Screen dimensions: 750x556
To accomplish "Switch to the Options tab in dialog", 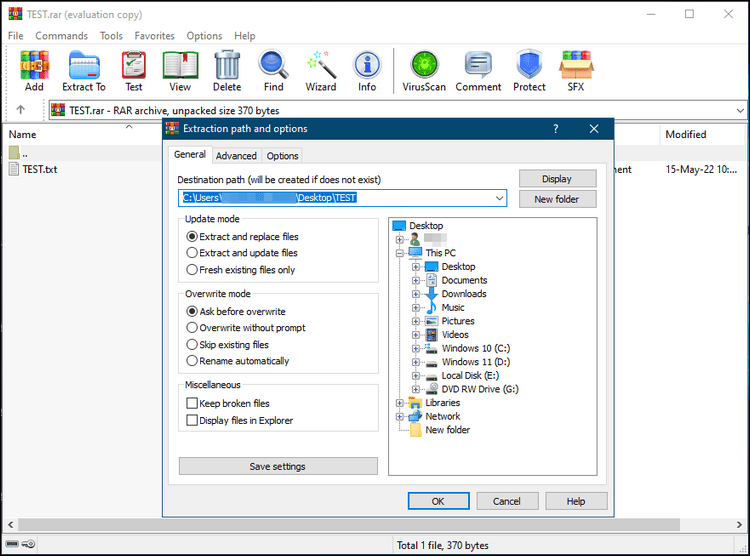I will [282, 156].
